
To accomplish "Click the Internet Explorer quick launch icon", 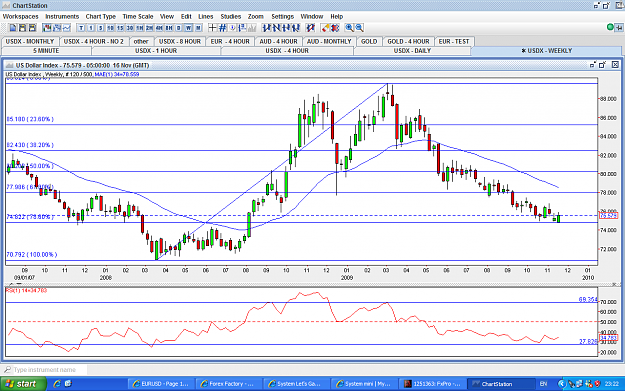I will pyautogui.click(x=57, y=384).
